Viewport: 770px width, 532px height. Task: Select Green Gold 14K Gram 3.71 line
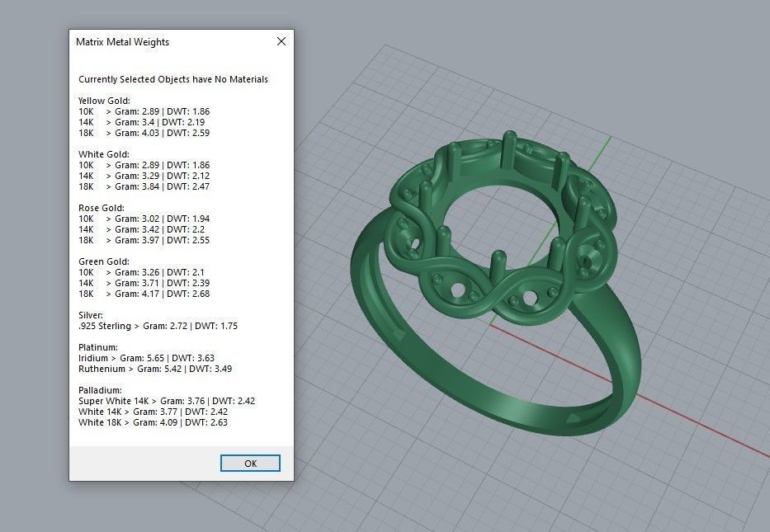pyautogui.click(x=144, y=283)
